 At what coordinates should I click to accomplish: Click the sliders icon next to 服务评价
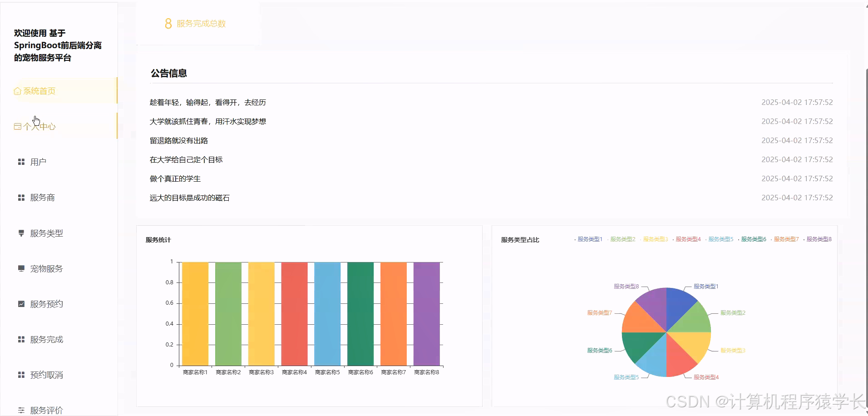(x=21, y=410)
